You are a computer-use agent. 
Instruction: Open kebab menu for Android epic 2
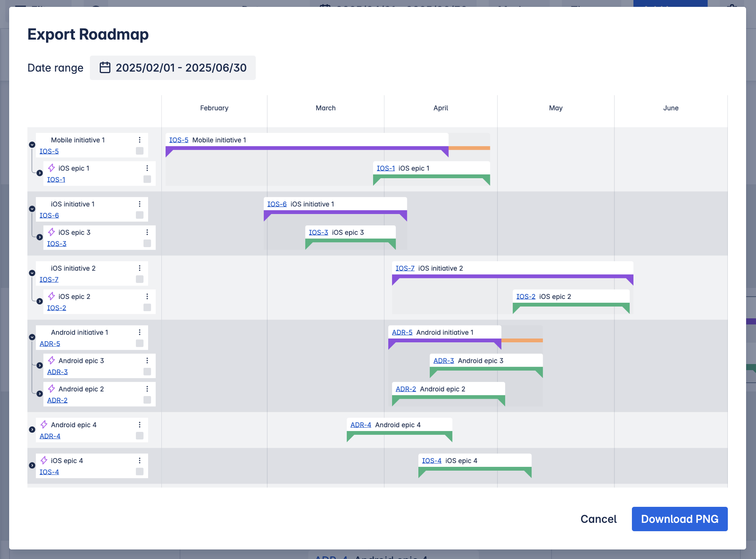[x=147, y=389]
